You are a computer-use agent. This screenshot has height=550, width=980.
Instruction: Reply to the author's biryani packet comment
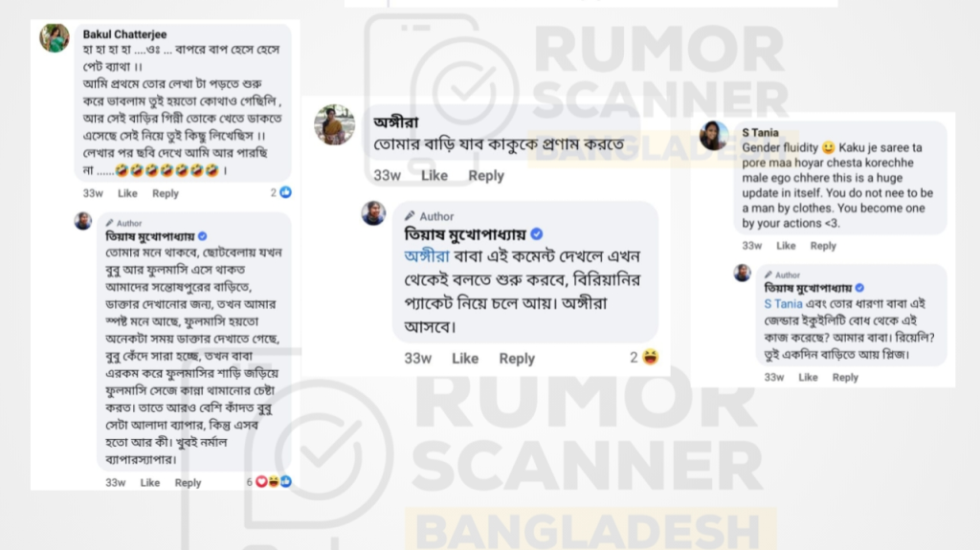[517, 358]
